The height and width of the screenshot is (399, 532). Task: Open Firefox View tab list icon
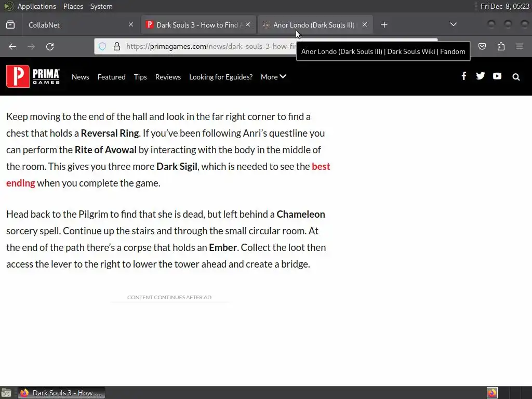click(10, 25)
